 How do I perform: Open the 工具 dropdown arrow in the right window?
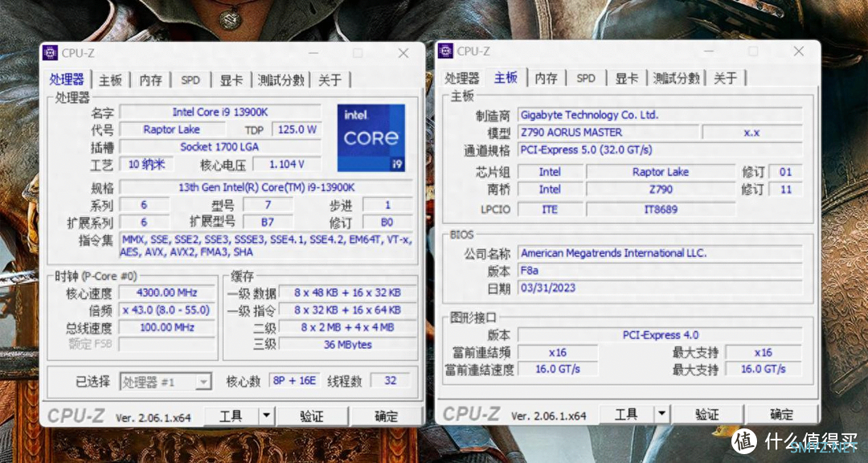pyautogui.click(x=662, y=414)
